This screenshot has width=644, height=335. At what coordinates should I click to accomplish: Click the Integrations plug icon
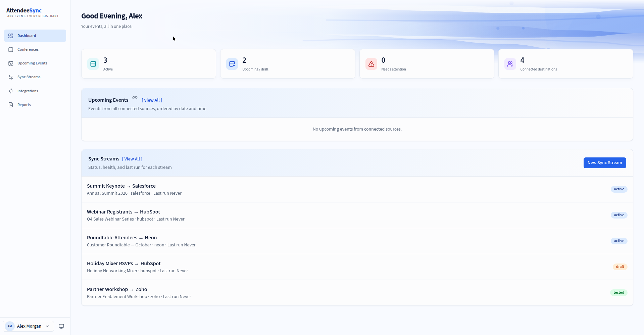click(11, 91)
